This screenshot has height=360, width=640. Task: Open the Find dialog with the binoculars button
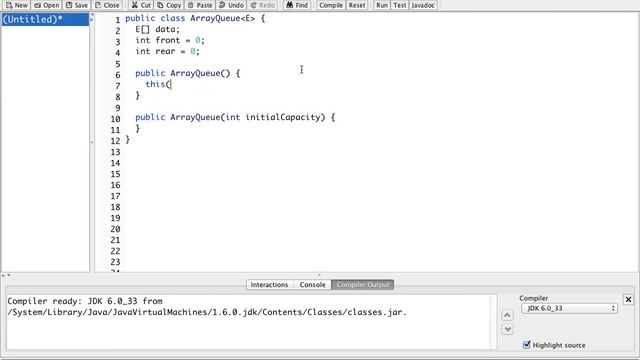[x=297, y=5]
